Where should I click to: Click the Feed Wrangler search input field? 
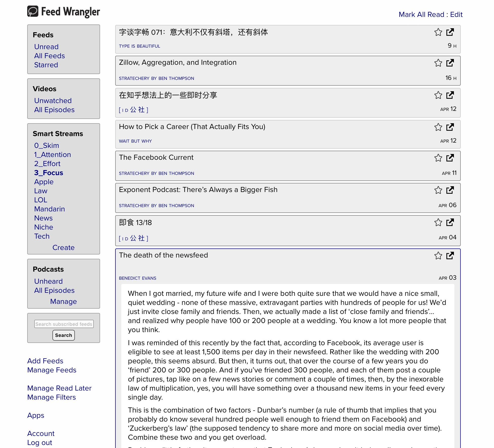pos(64,324)
